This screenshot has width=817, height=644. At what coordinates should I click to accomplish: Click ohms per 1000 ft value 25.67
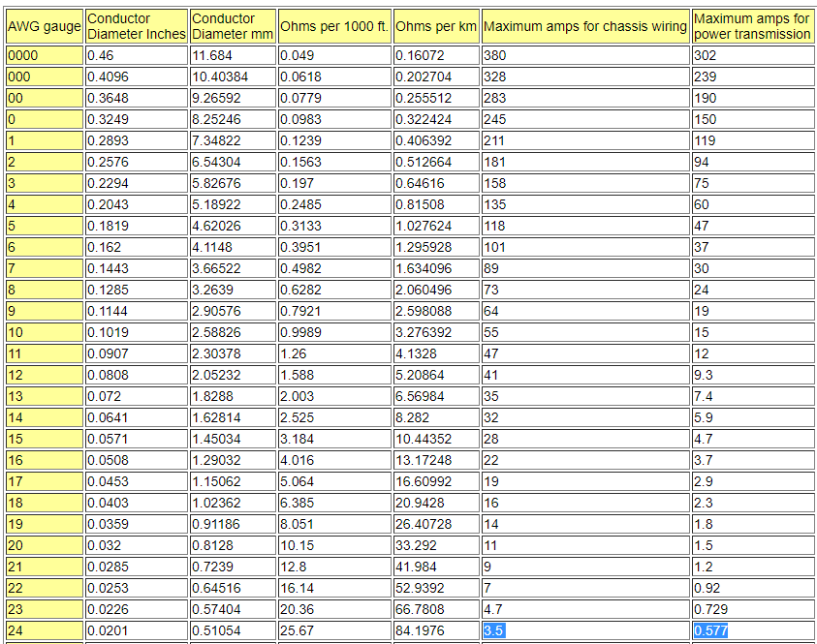pyautogui.click(x=334, y=630)
